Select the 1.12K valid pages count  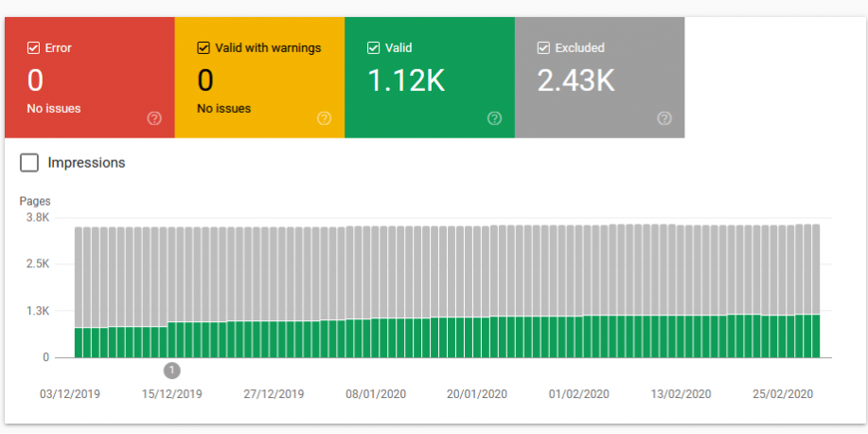406,81
